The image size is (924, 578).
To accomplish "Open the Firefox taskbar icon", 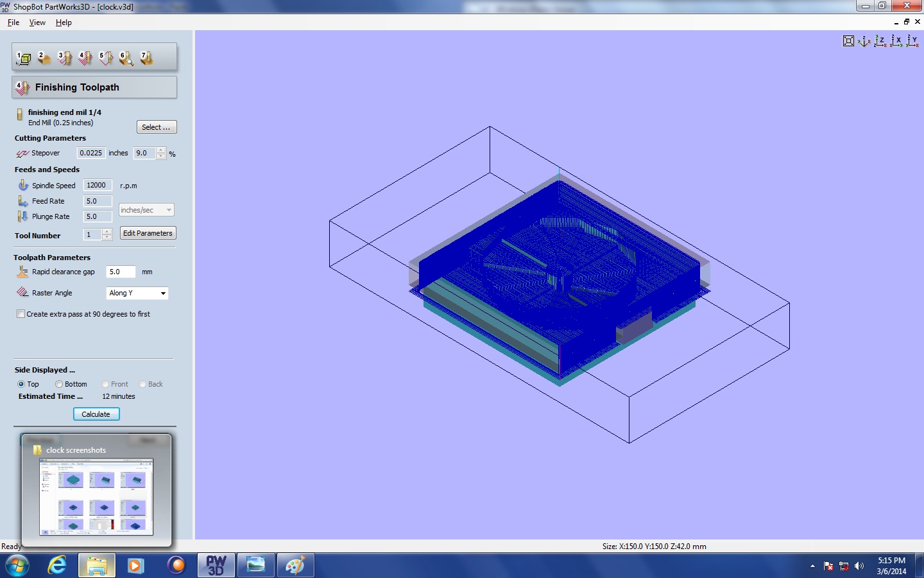I will [x=176, y=565].
